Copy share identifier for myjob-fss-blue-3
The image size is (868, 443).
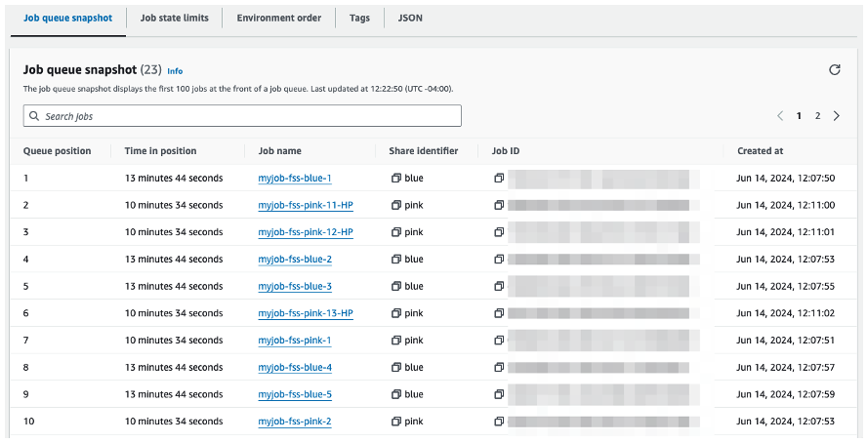pyautogui.click(x=395, y=286)
